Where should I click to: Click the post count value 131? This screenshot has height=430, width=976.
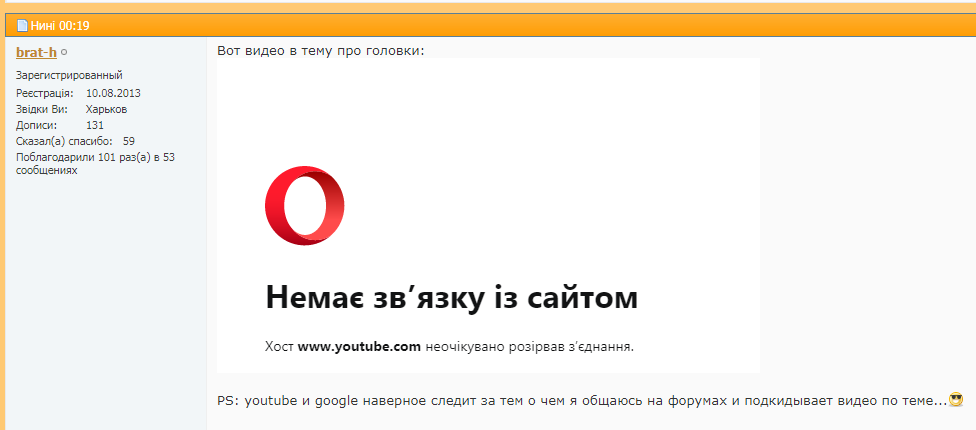pyautogui.click(x=95, y=125)
